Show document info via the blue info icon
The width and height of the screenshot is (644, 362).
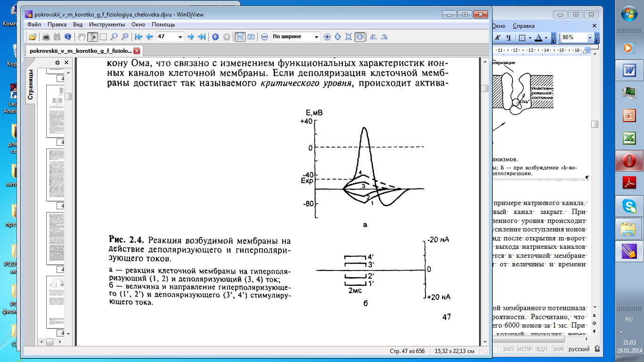[x=68, y=37]
